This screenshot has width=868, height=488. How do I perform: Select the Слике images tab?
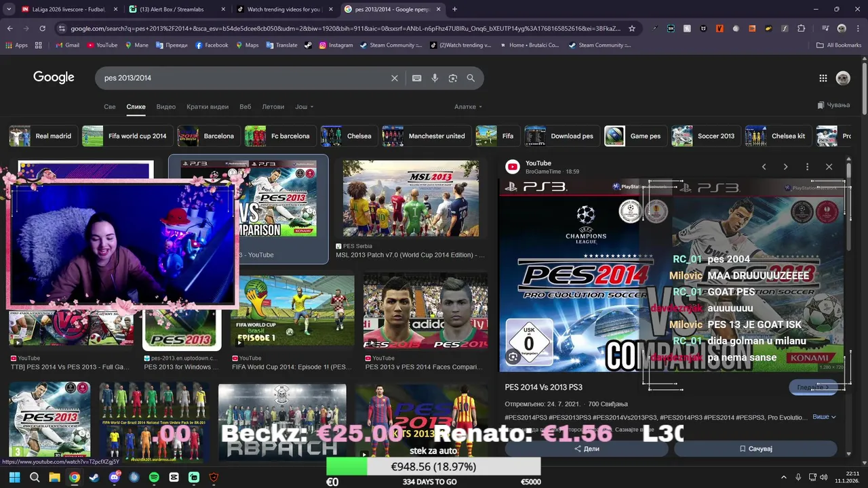click(x=136, y=107)
